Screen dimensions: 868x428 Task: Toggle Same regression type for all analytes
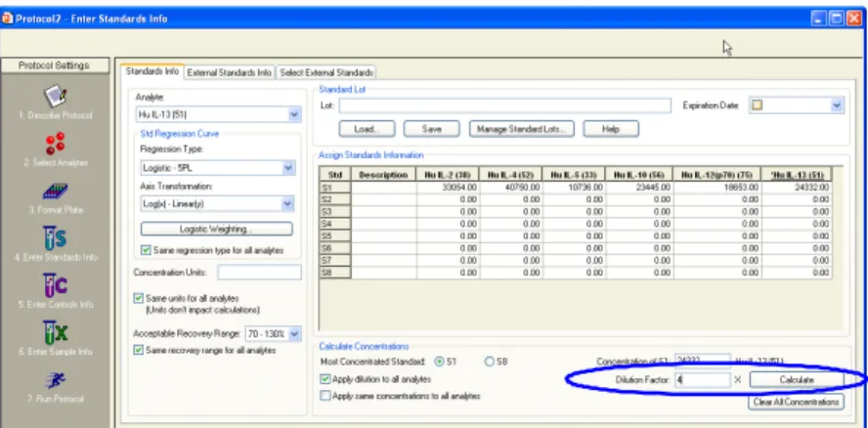(146, 250)
